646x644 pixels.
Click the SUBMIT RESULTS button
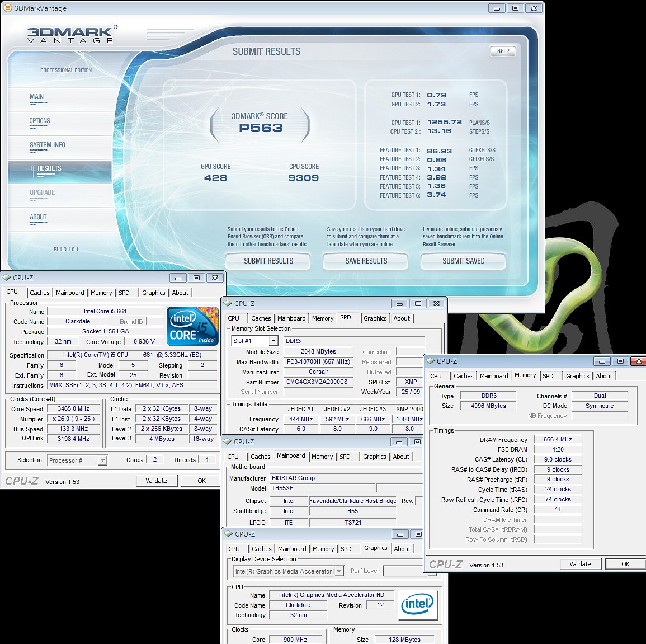(x=268, y=261)
